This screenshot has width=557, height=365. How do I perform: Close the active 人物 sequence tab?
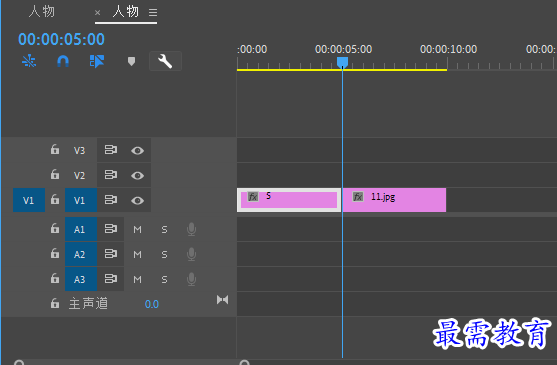97,13
